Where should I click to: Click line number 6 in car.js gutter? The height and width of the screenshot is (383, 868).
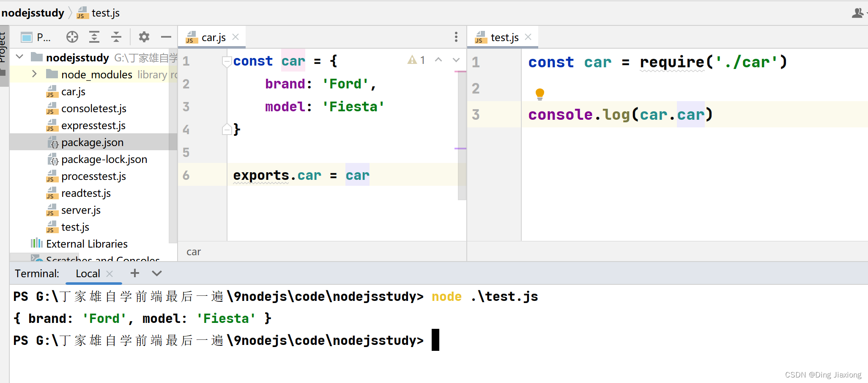186,175
